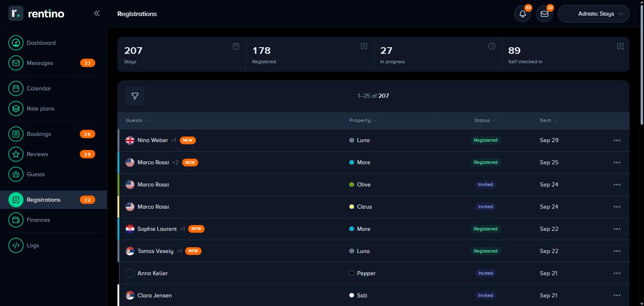Click the page vertical scrollbar

click(x=642, y=62)
